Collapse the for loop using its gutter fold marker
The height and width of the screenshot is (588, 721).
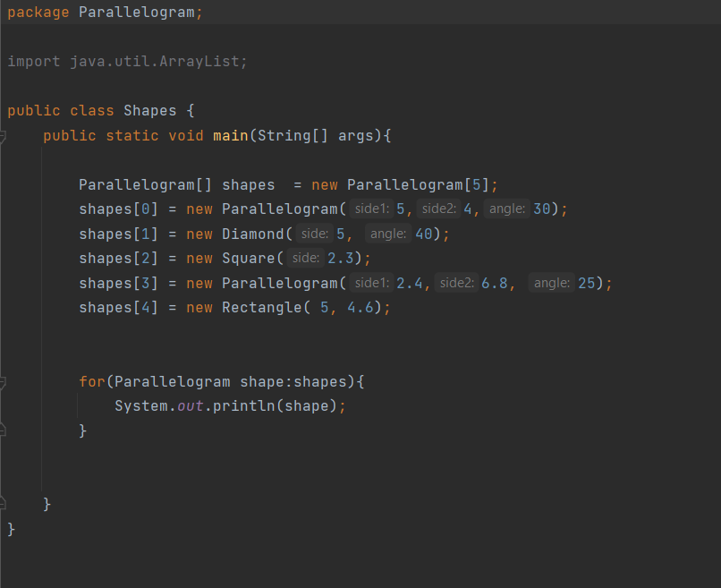coord(4,380)
